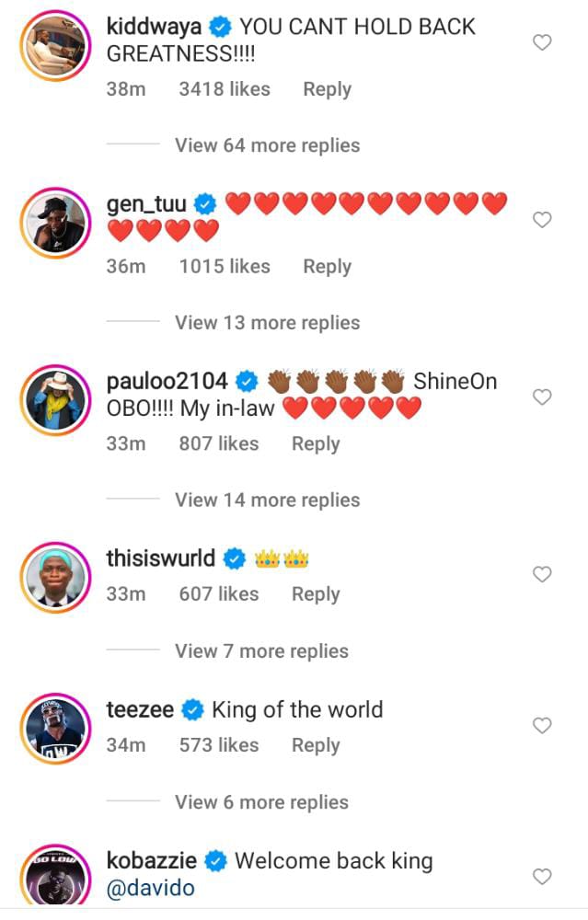Screen dimensions: 588x920
Task: Show 'View 14 more replies'
Action: tap(267, 500)
